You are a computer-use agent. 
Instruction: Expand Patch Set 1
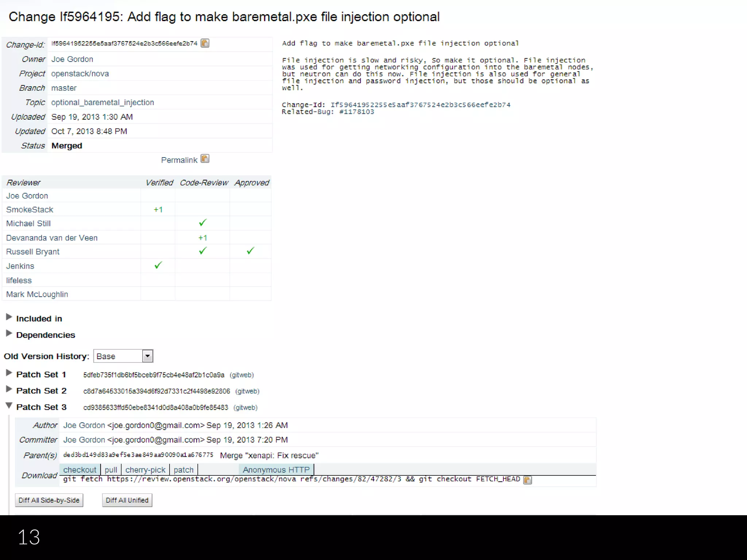point(9,373)
